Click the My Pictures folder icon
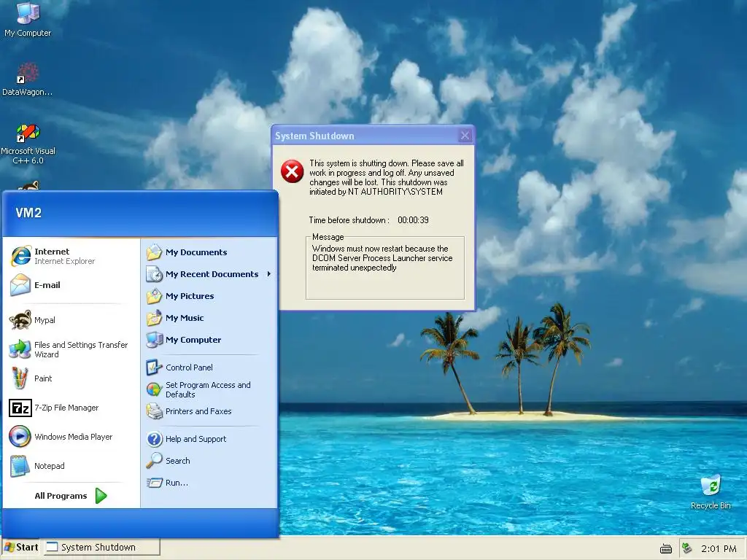 click(155, 296)
